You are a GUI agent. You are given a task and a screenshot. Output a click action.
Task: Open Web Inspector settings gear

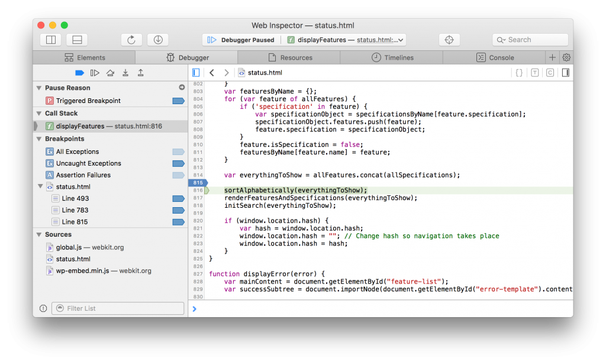[x=566, y=57]
